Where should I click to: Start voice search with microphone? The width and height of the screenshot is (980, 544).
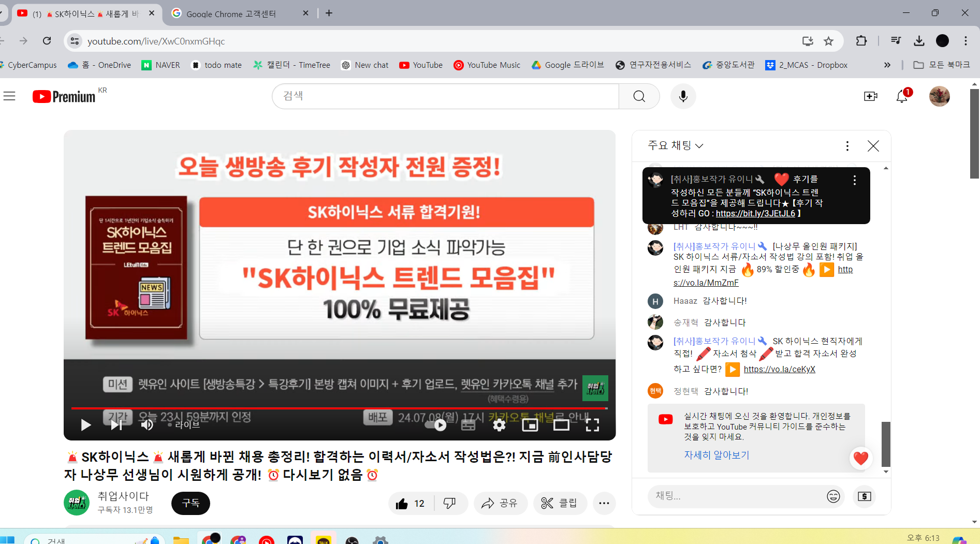(x=683, y=96)
